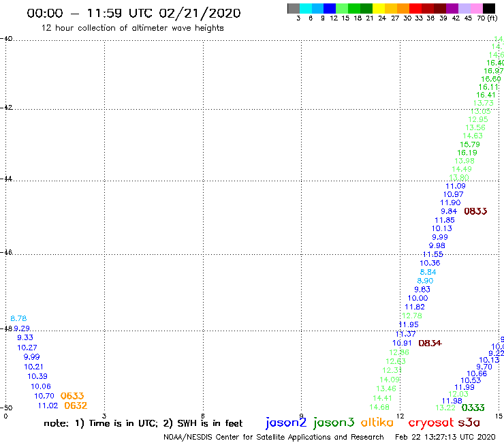Click wave height value 11.82
The image size is (504, 443).
click(x=415, y=307)
